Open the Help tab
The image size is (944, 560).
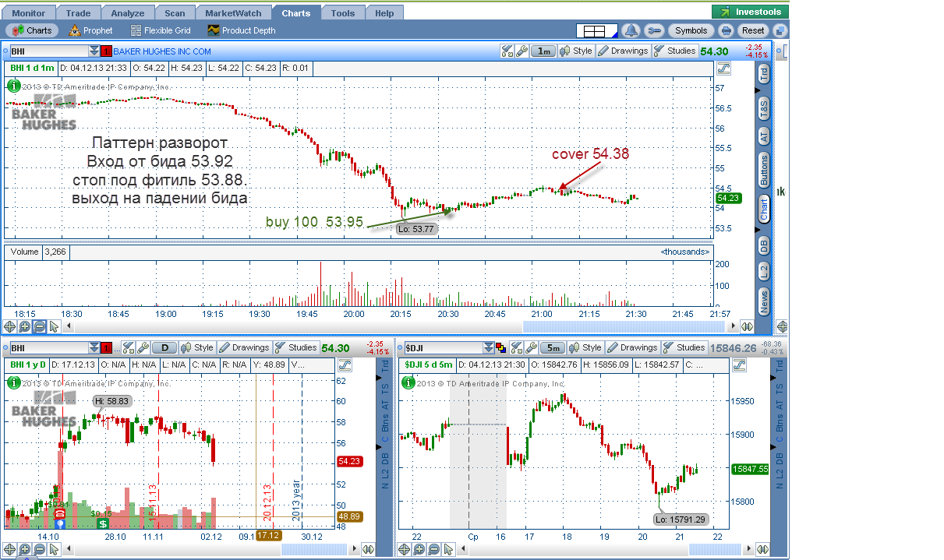(384, 13)
